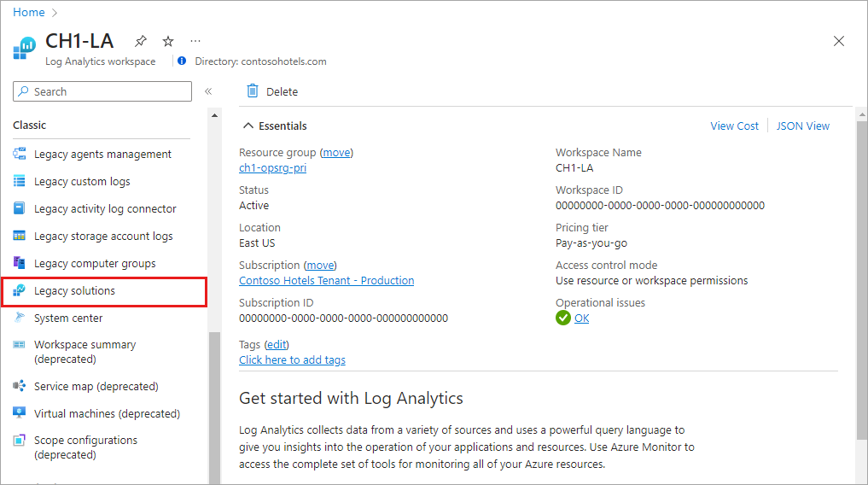This screenshot has width=868, height=485.
Task: Click the View Cost link
Action: [734, 126]
